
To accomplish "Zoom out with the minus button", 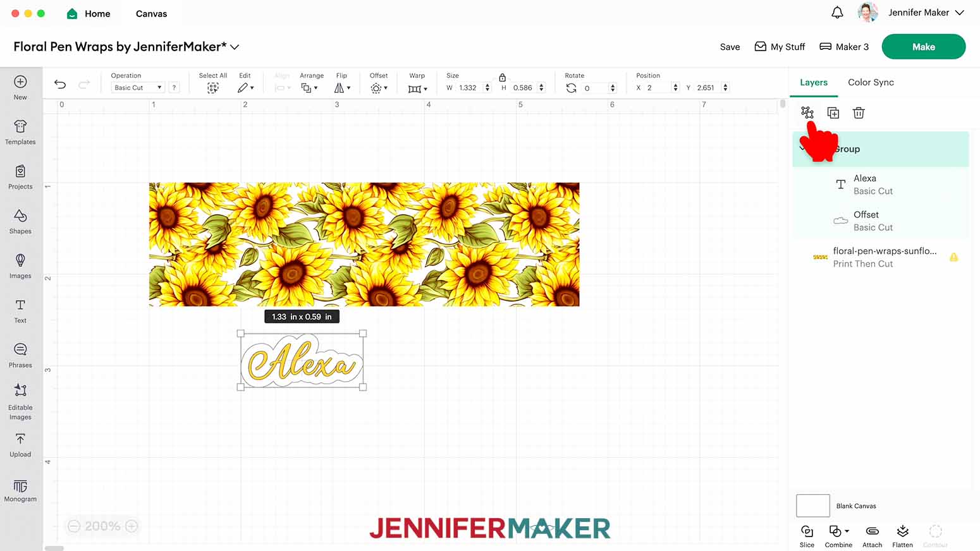I will pyautogui.click(x=74, y=526).
